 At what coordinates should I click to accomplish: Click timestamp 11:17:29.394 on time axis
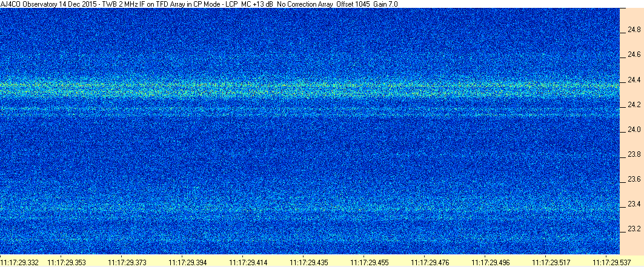[x=188, y=262]
